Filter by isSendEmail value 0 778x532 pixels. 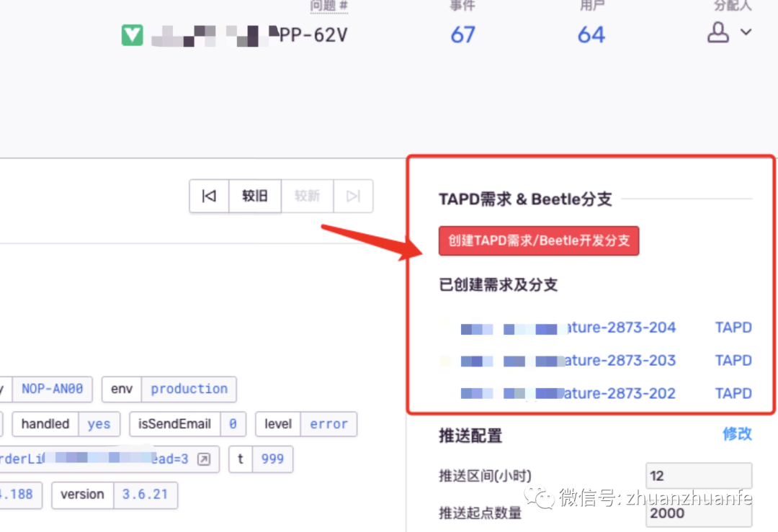coord(233,425)
